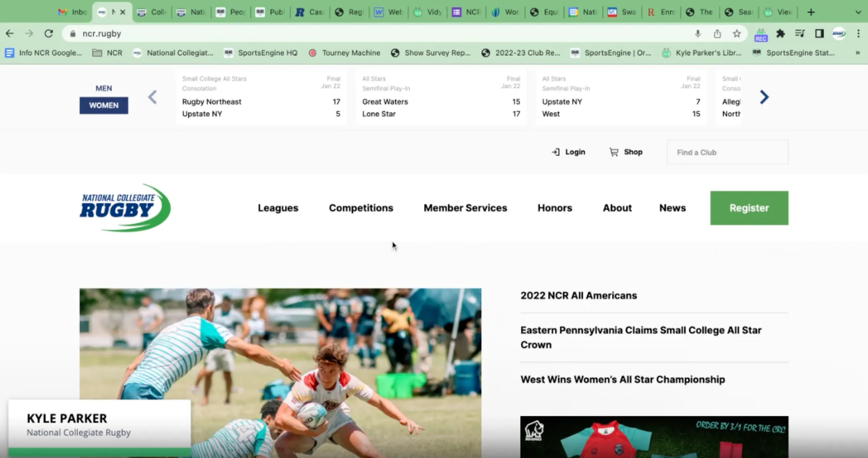
Task: Click the microphone voice search icon
Action: 698,34
